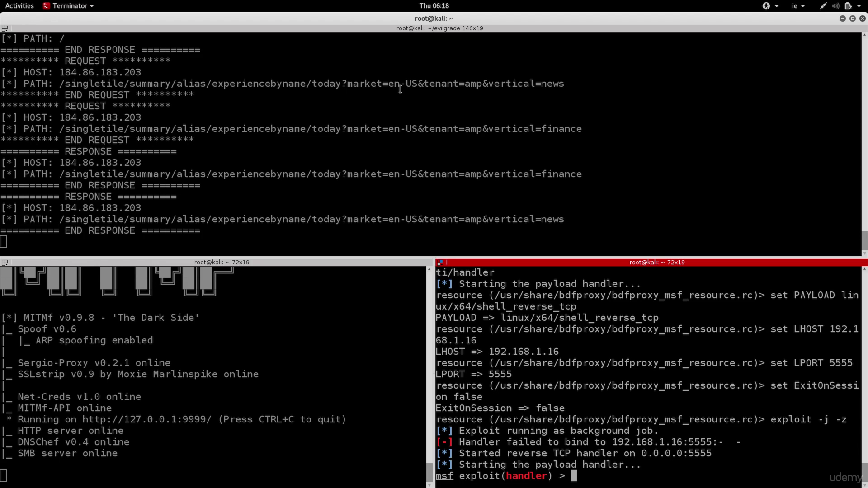This screenshot has width=868, height=488.
Task: Click red msf terminal titlebar
Action: tap(656, 262)
